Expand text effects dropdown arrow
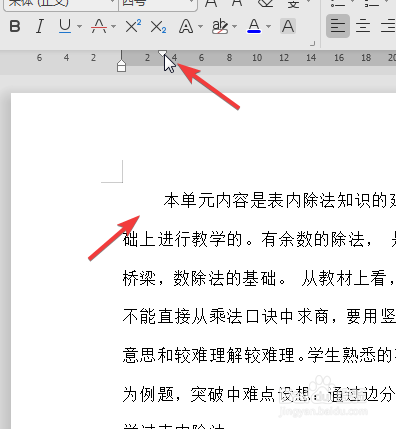This screenshot has height=429, width=396. [200, 26]
